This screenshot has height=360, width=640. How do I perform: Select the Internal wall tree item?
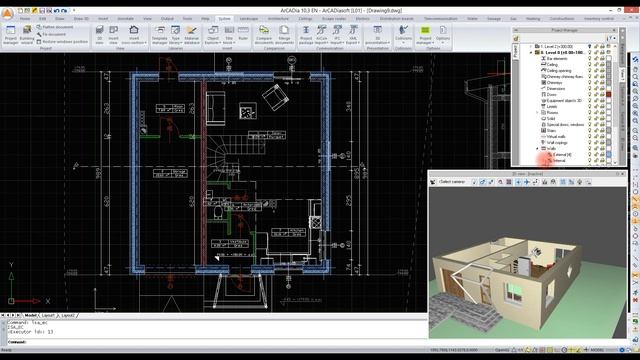tap(558, 160)
